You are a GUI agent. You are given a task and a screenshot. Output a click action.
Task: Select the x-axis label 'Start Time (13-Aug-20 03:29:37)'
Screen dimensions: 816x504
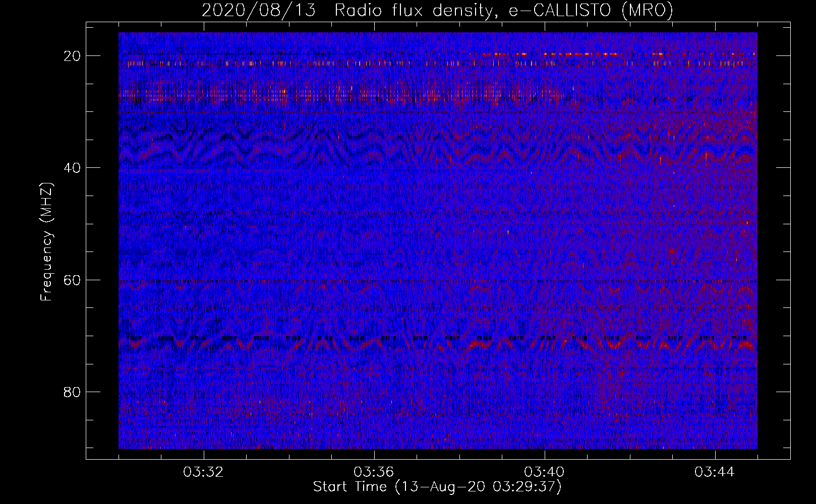pyautogui.click(x=437, y=487)
